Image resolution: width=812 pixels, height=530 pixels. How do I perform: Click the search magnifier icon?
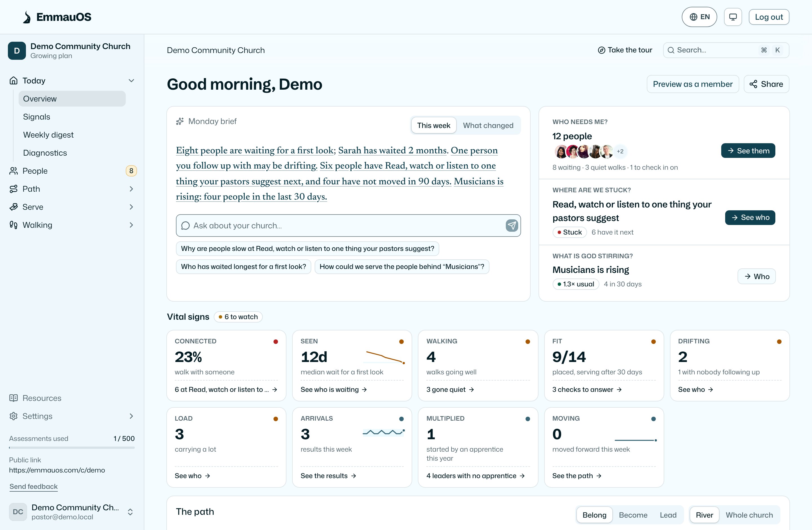tap(671, 50)
